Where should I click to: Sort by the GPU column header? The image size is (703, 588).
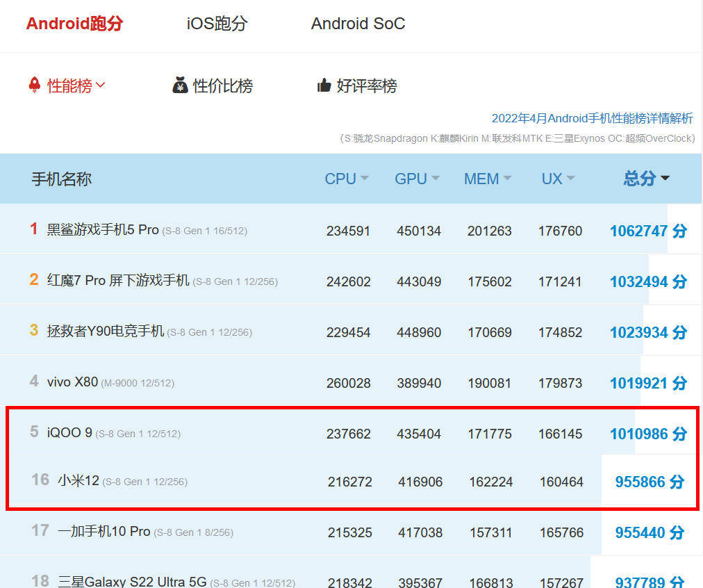(411, 179)
